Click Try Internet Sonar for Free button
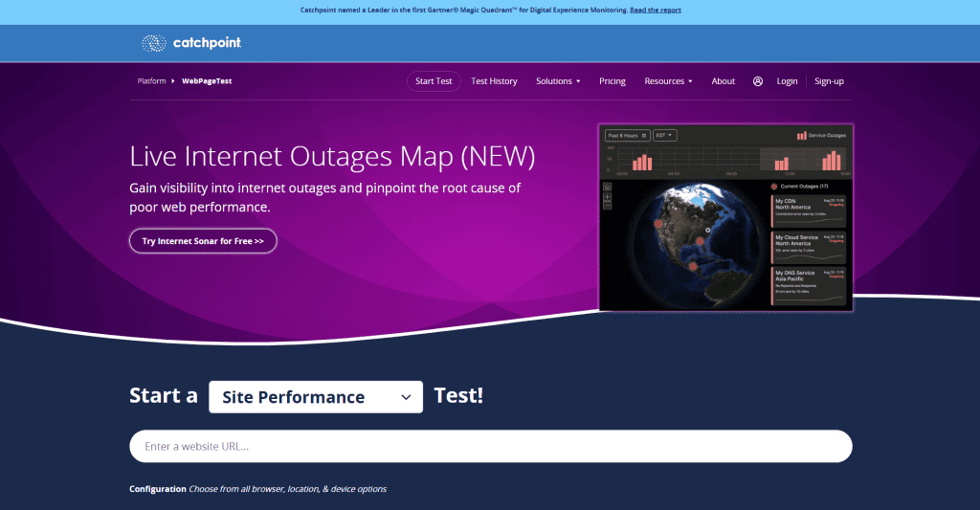Screen dimensions: 980x510 [203, 241]
